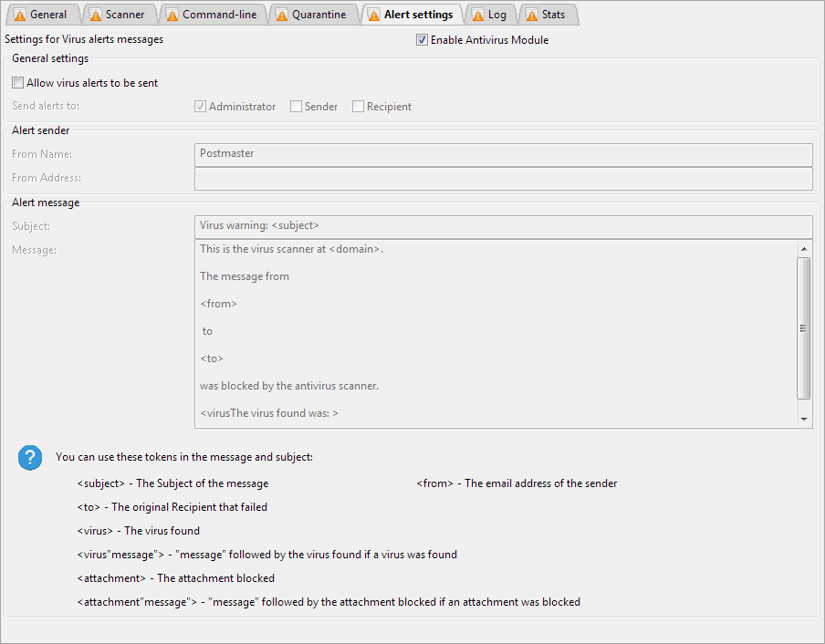Click the warning icon on Command-line tab
825x644 pixels.
171,15
